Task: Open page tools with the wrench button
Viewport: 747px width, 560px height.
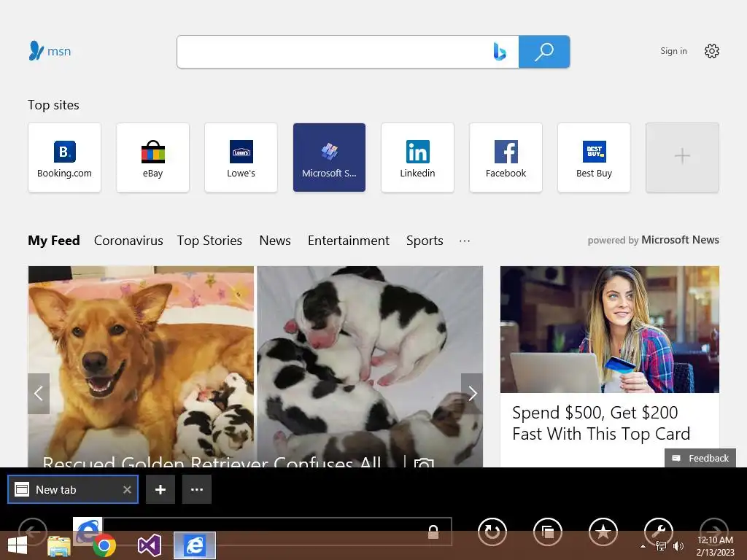Action: point(659,531)
